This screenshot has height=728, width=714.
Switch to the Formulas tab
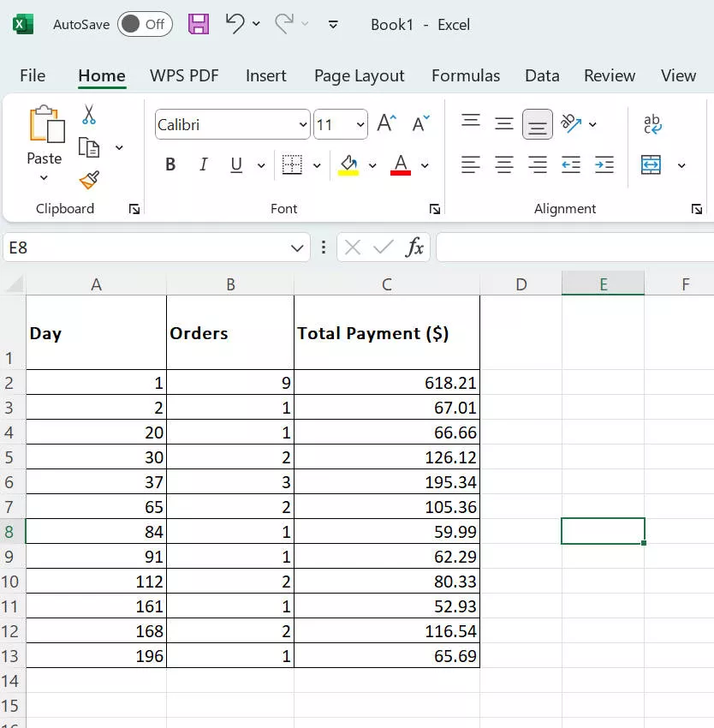[465, 75]
